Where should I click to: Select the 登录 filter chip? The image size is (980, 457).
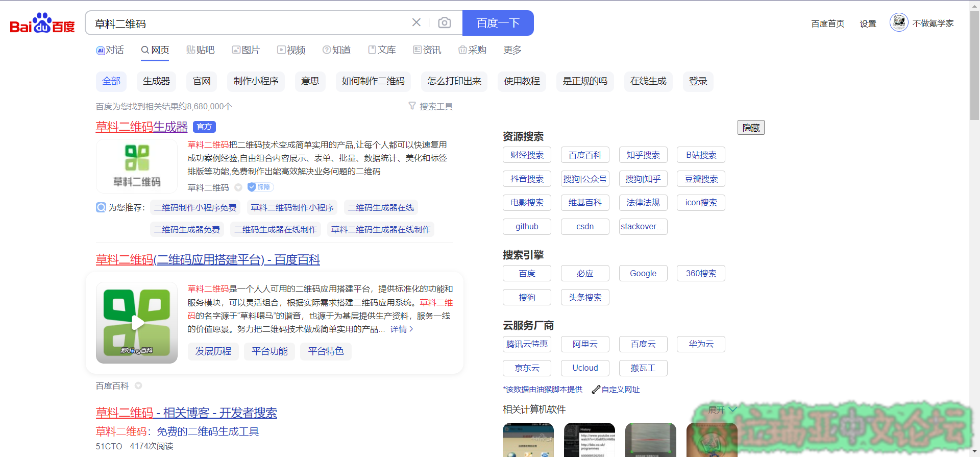point(698,81)
